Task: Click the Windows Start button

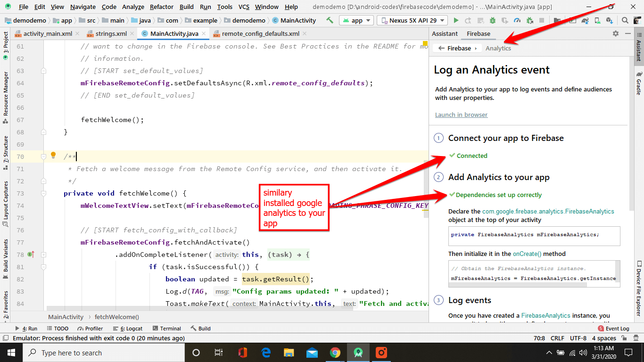Action: point(11,353)
